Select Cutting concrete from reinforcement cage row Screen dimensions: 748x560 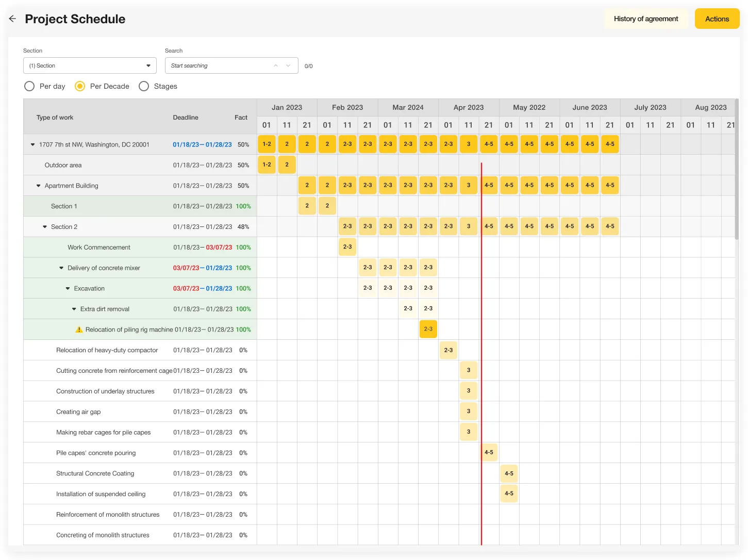[x=140, y=371]
